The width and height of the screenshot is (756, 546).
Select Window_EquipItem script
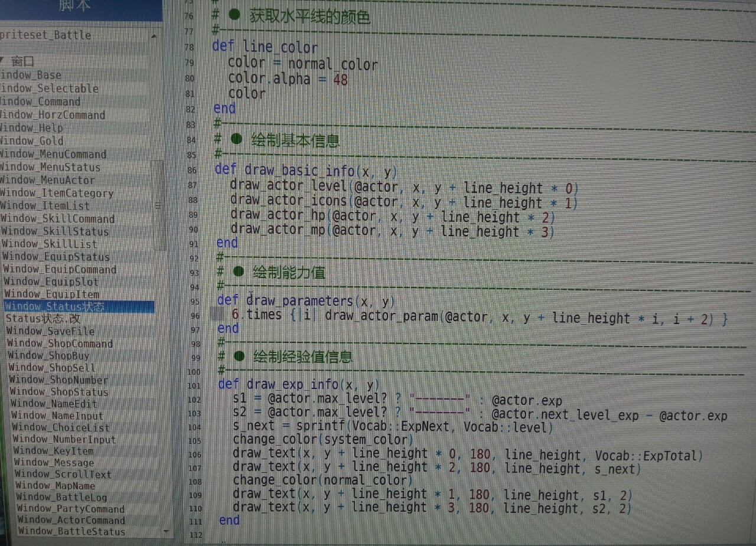coord(52,294)
